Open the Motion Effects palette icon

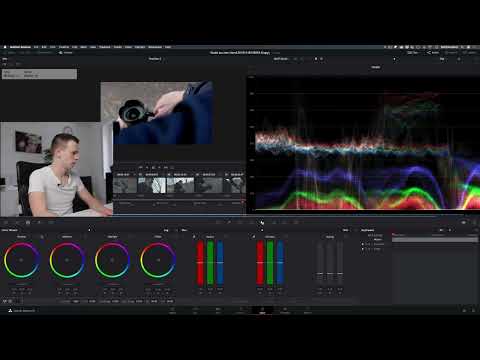click(x=51, y=222)
